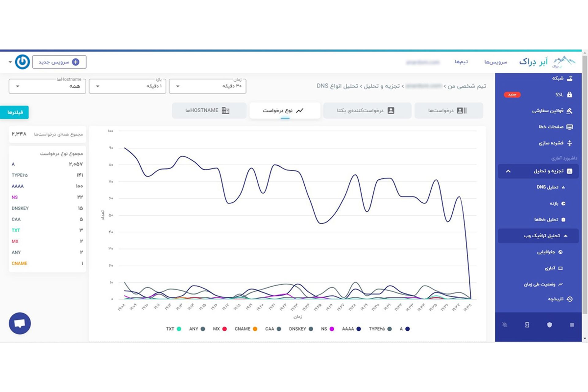
Task: Open the SSL menu item with the lock icon
Action: click(x=563, y=95)
